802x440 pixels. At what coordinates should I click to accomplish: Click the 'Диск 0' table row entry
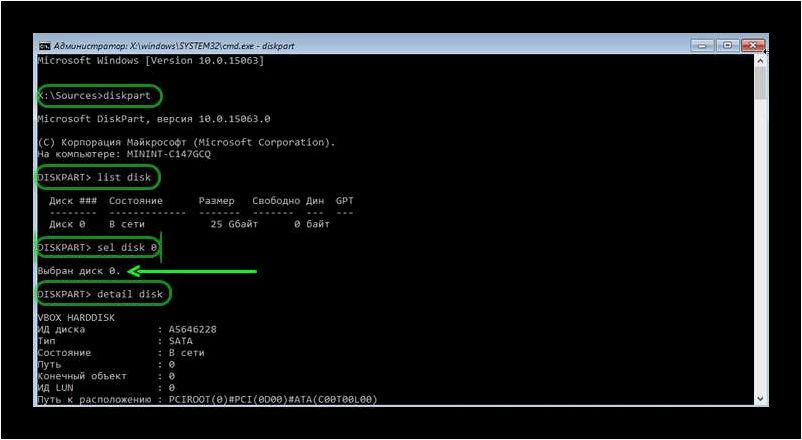67,224
